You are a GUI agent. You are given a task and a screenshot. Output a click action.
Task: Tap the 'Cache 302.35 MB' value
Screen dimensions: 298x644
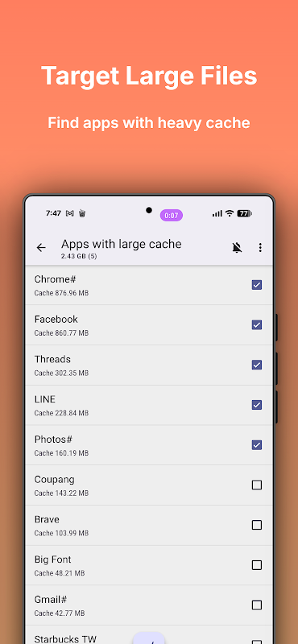[x=61, y=374]
